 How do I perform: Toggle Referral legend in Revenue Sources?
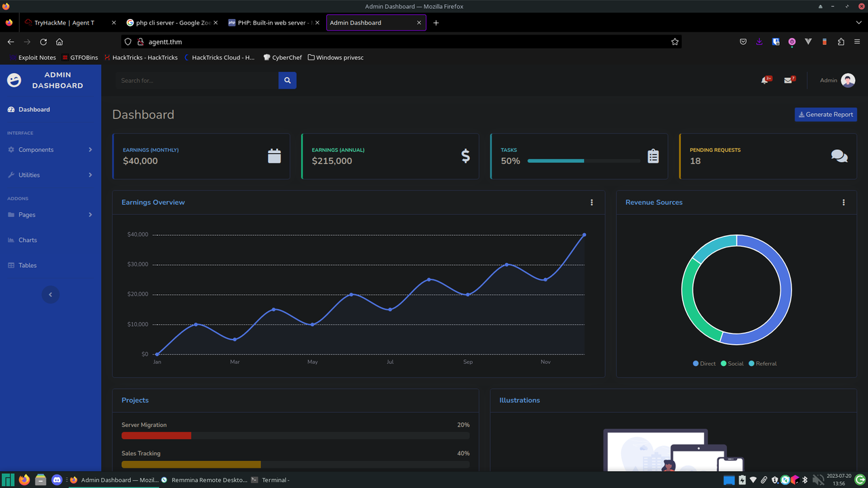(x=762, y=364)
